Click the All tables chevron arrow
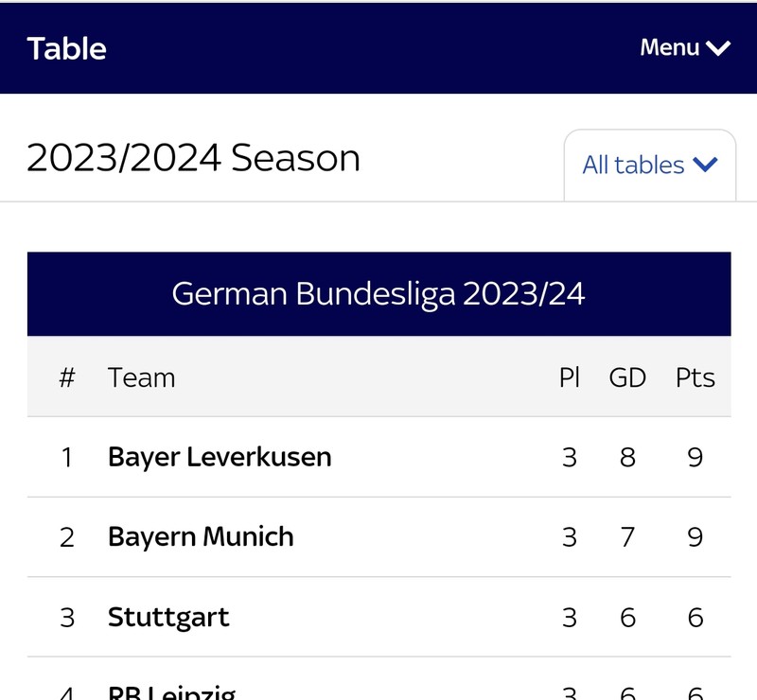Screen dimensions: 757x700 [x=705, y=165]
